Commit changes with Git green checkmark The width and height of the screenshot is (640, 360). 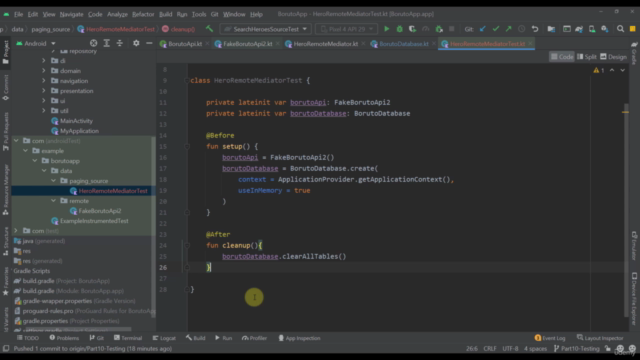[x=496, y=29]
